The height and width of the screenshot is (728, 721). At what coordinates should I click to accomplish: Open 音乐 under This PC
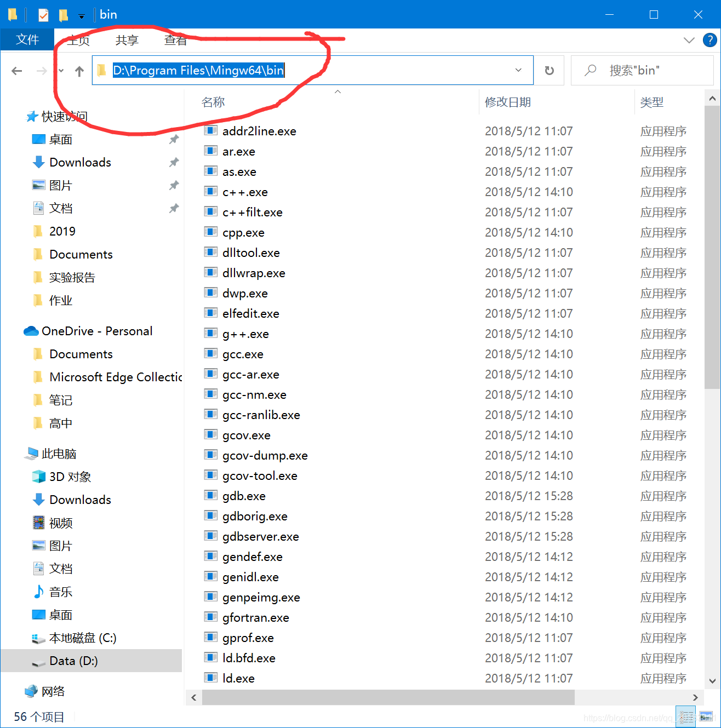(60, 592)
